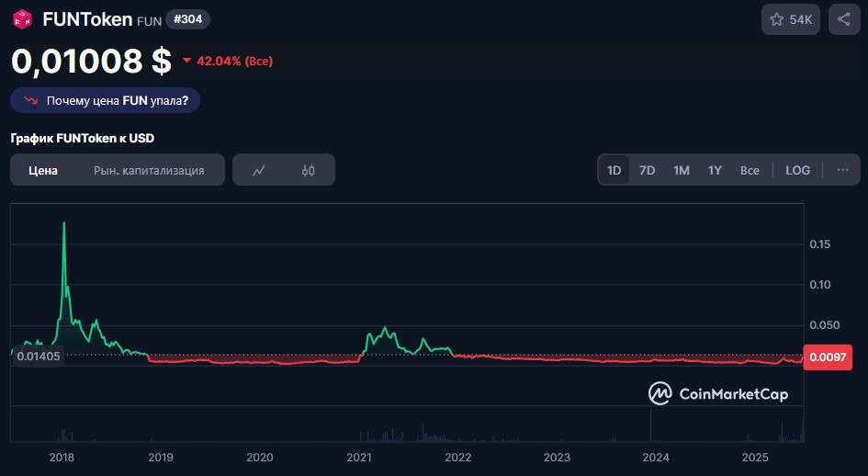Click the FUNToken pink logo icon
Screen dimensions: 868x476
[22, 19]
